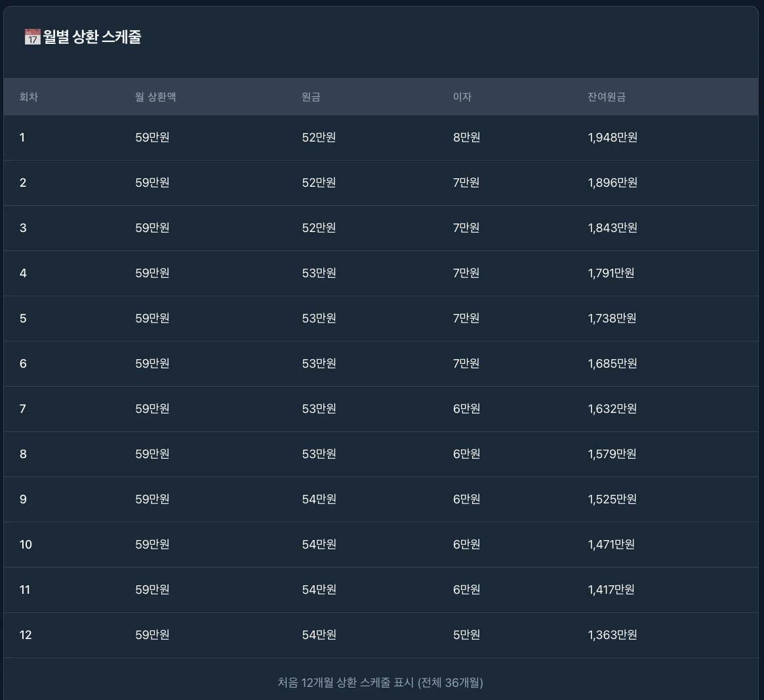Select remaining principal 1,471만원
Viewport: 764px width, 700px height.
click(611, 545)
